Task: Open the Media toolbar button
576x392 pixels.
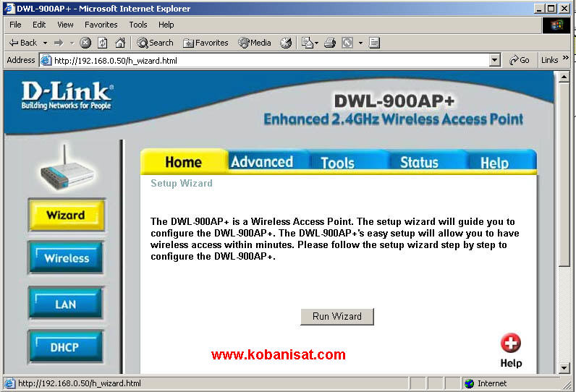Action: click(x=255, y=43)
